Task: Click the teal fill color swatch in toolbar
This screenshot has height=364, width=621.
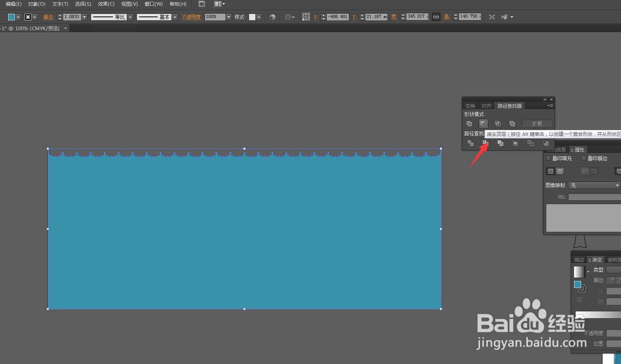Action: pyautogui.click(x=11, y=17)
